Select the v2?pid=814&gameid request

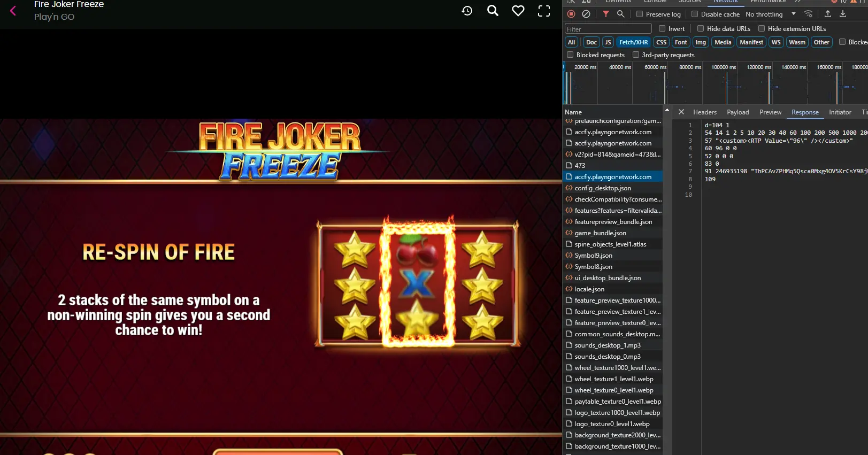[613, 155]
